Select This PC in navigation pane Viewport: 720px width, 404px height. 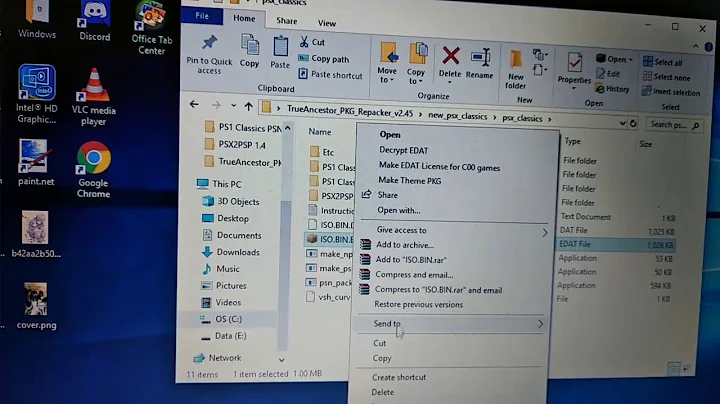219,184
